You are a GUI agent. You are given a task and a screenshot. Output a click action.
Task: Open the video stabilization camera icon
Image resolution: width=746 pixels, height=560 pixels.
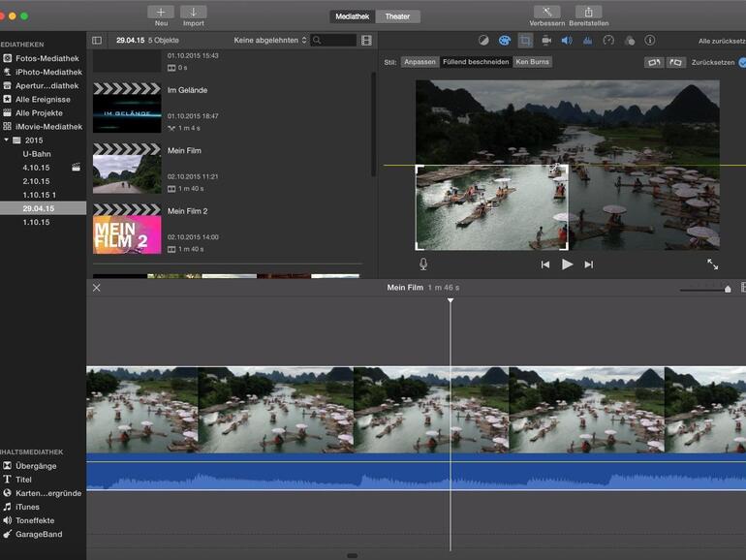click(x=546, y=41)
